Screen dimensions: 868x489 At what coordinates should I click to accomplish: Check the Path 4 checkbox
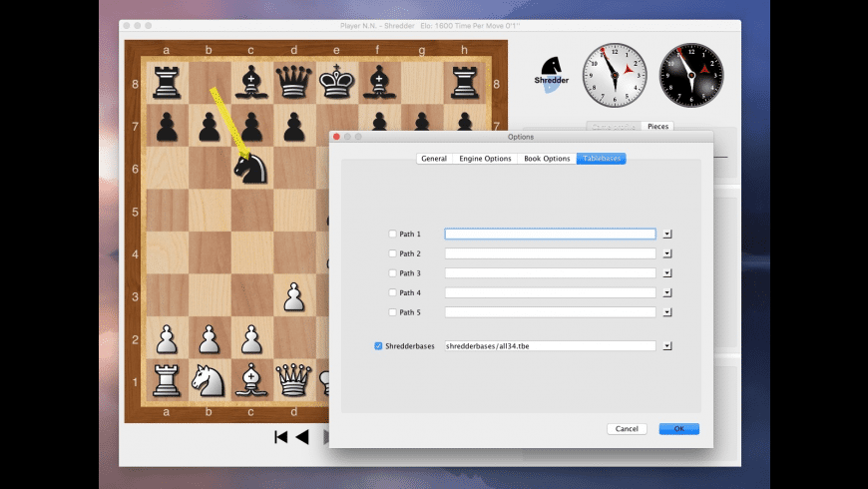click(x=392, y=292)
